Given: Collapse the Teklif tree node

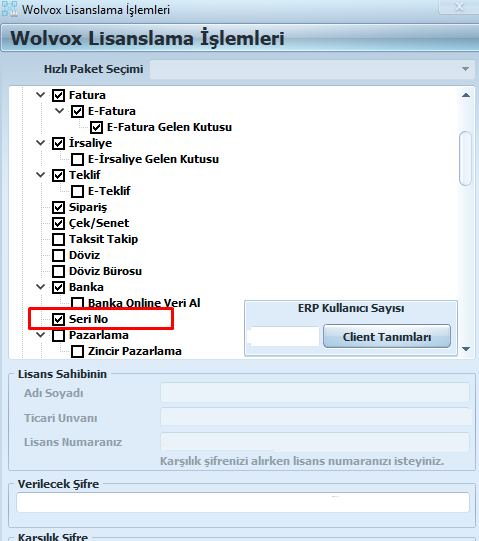Looking at the screenshot, I should pyautogui.click(x=40, y=175).
